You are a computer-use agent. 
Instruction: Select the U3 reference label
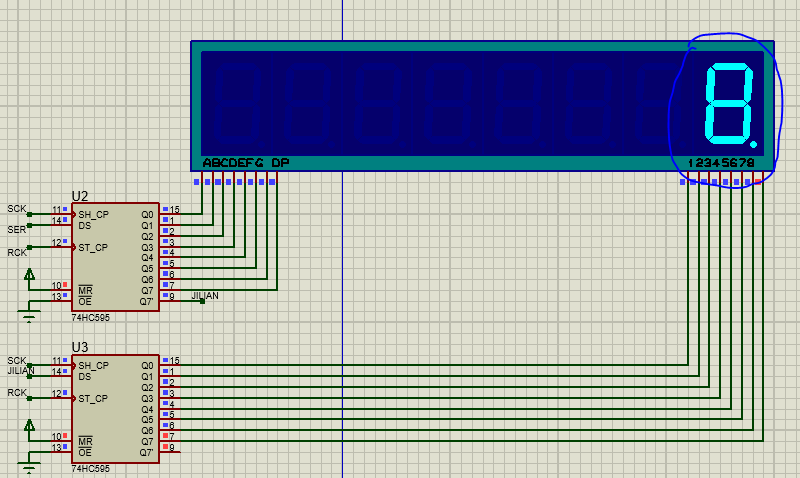80,347
